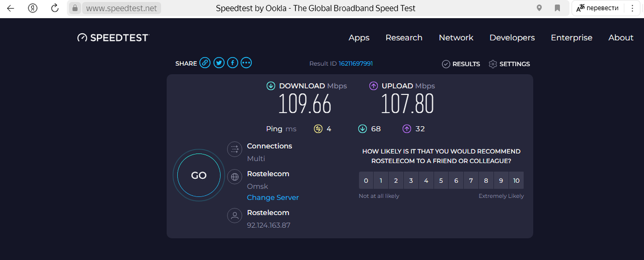Rate recommendation score 10
The image size is (644, 260).
[516, 180]
